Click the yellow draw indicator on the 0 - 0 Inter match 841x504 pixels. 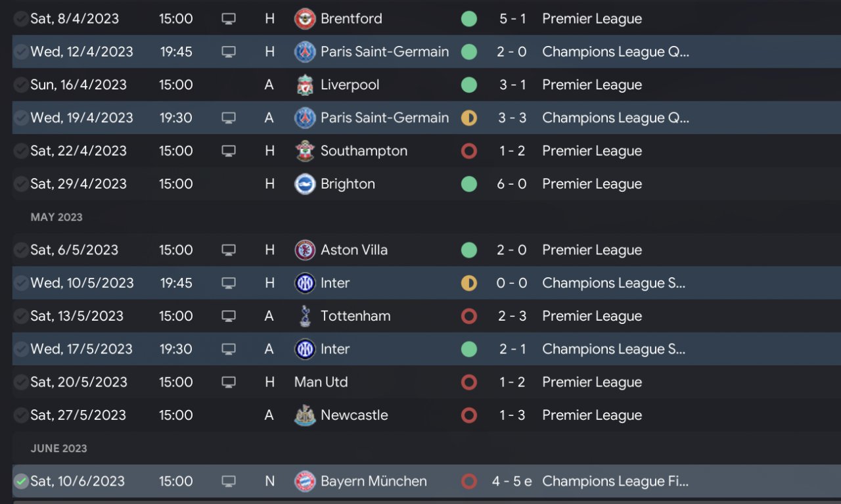[x=468, y=283]
